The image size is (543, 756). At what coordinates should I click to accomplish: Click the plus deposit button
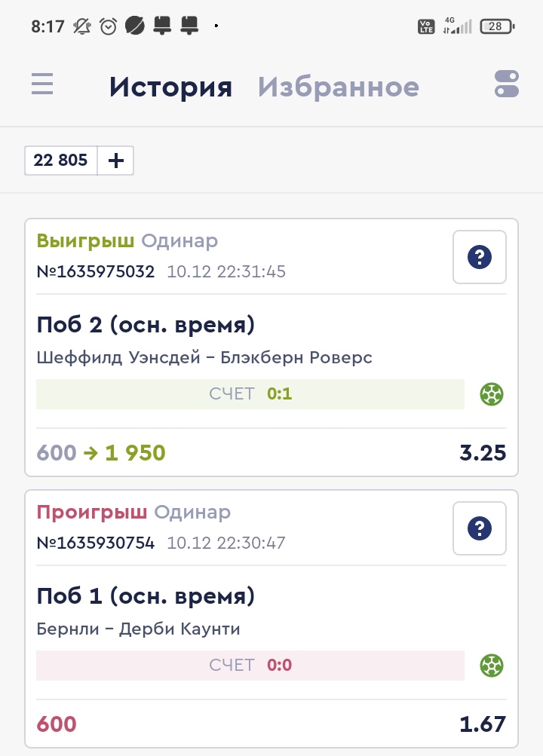click(x=115, y=161)
